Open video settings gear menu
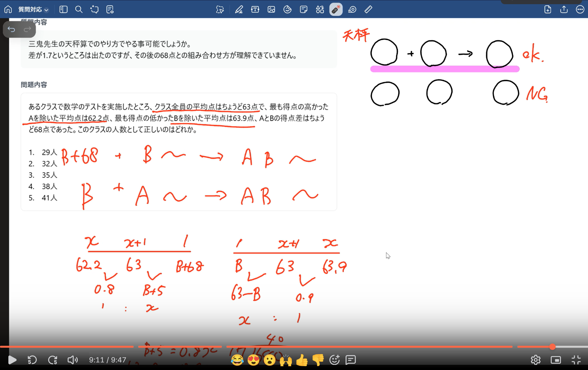The image size is (588, 370). pos(536,360)
